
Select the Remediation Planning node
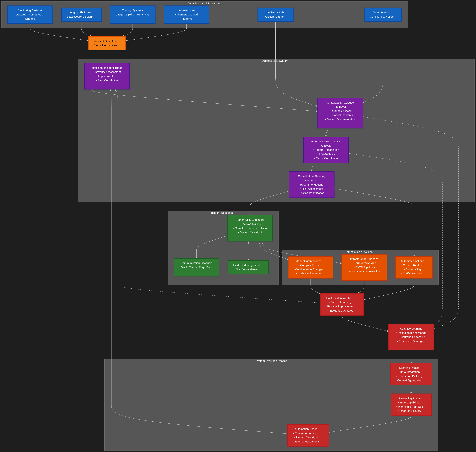click(312, 185)
